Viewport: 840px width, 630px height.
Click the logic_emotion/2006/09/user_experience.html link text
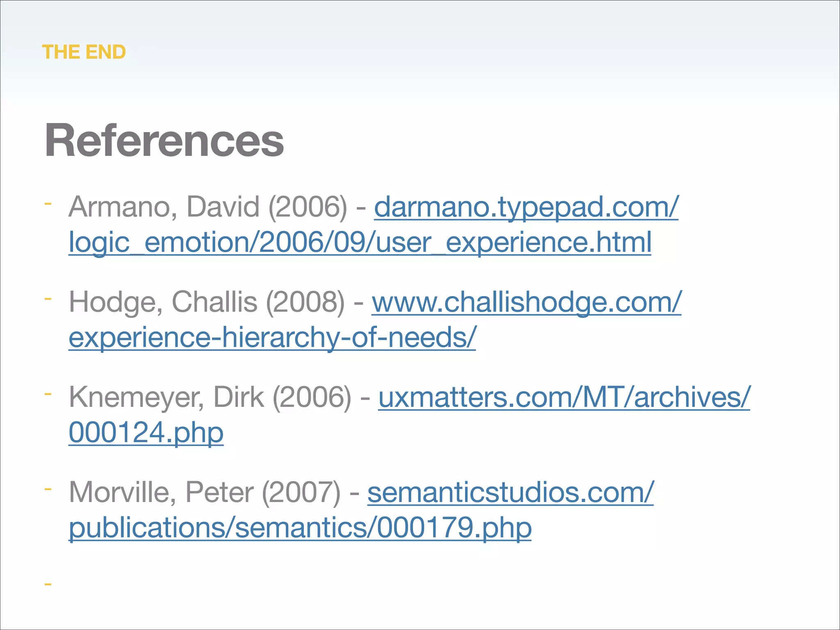tap(360, 242)
